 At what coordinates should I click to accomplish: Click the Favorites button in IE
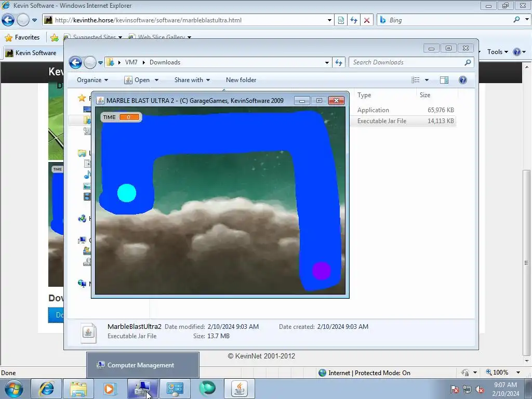coord(22,37)
